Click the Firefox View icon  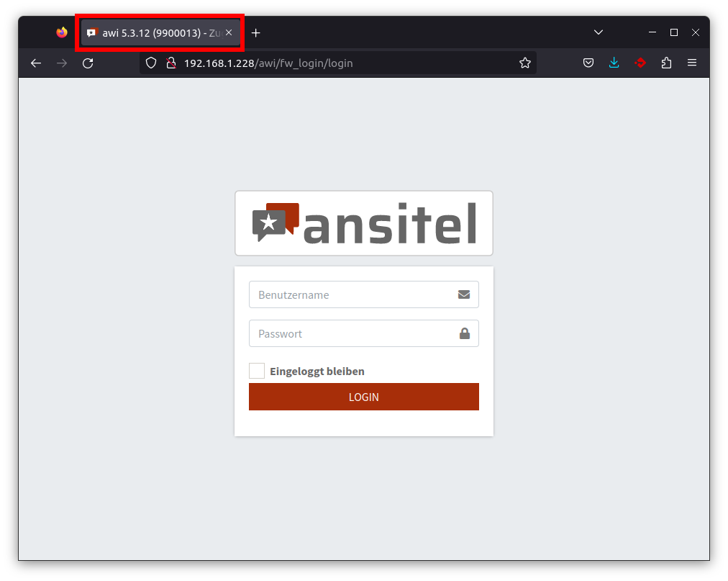[x=62, y=32]
